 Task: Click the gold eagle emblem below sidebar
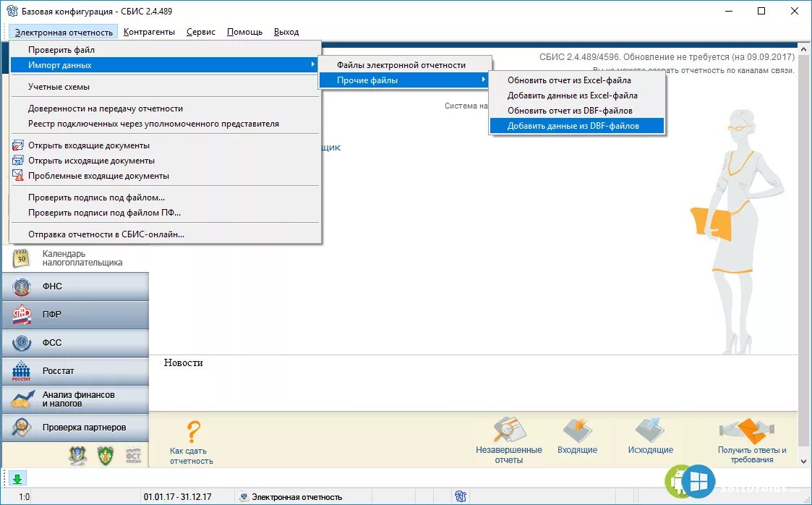[x=77, y=455]
